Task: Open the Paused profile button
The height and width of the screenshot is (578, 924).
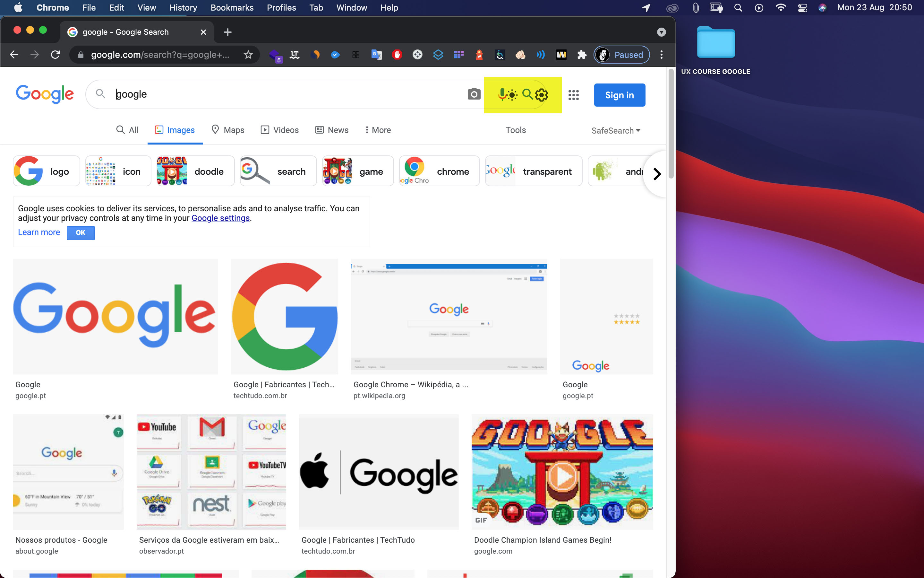Action: 621,55
